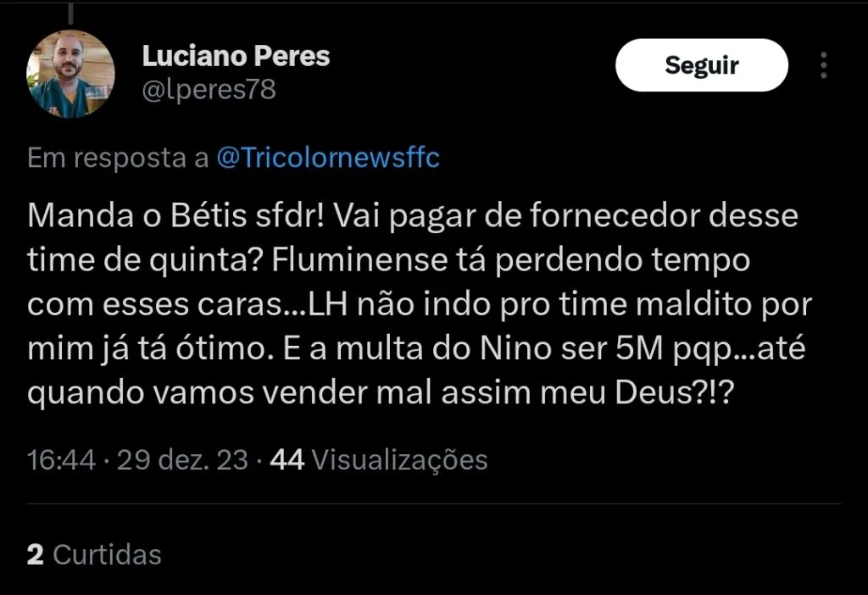Open the 44 Visualizações view count

pyautogui.click(x=378, y=460)
